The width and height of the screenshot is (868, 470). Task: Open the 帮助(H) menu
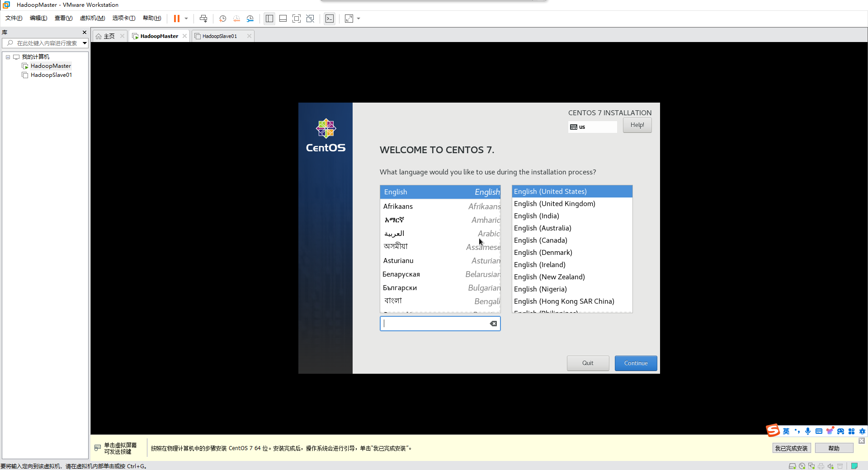(152, 18)
